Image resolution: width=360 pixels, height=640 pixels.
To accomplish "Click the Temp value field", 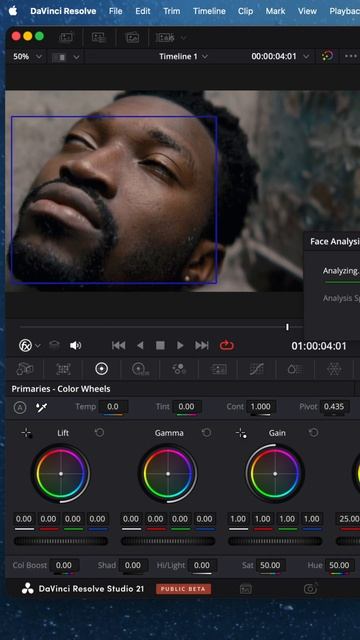I will click(112, 407).
